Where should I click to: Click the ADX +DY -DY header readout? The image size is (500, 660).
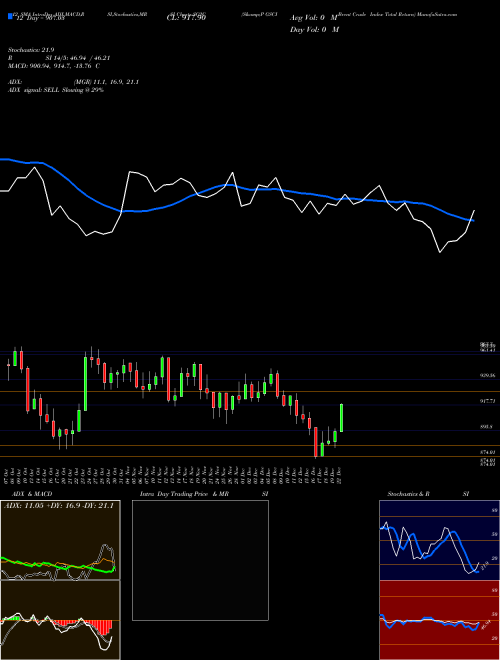click(59, 506)
